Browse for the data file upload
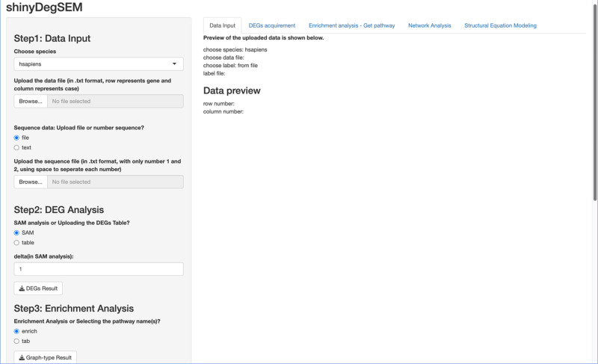The height and width of the screenshot is (364, 598). click(x=31, y=102)
